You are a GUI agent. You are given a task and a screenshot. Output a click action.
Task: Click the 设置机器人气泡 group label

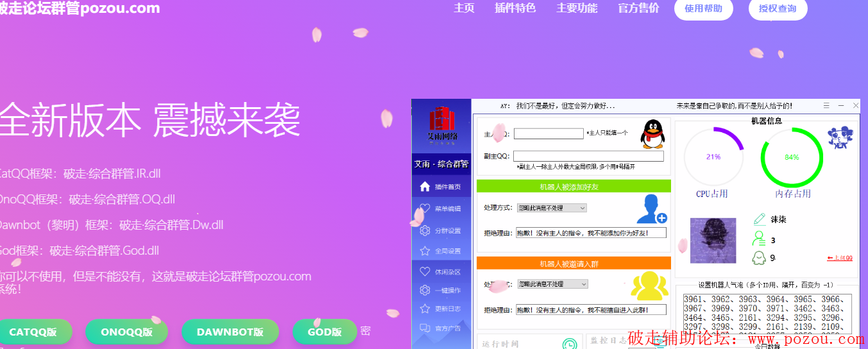[767, 285]
